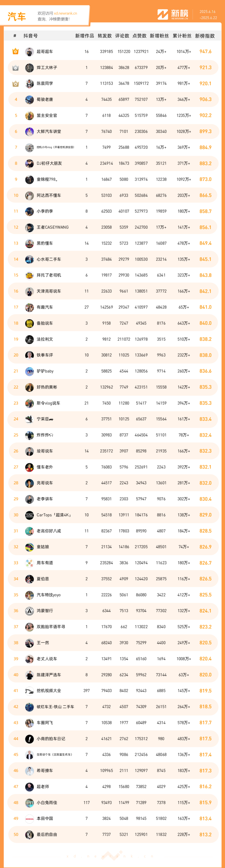Select the 947.6 index score
The width and height of the screenshot is (225, 868).
pos(205,52)
